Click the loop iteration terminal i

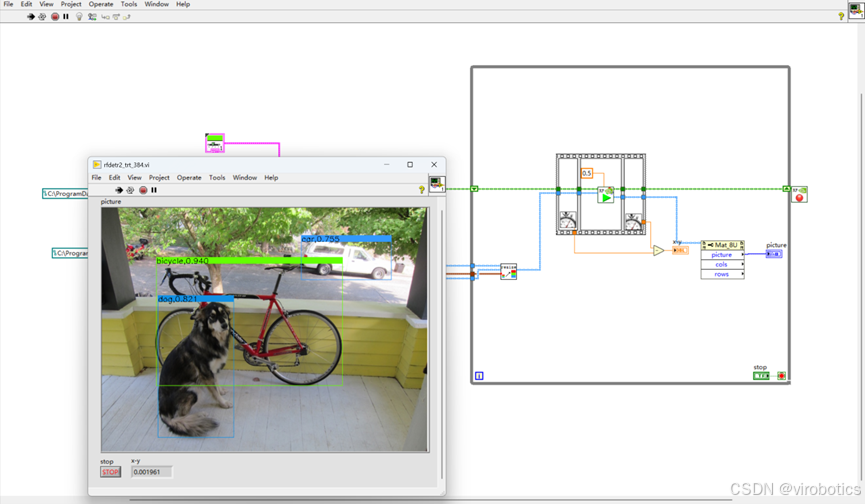point(479,376)
